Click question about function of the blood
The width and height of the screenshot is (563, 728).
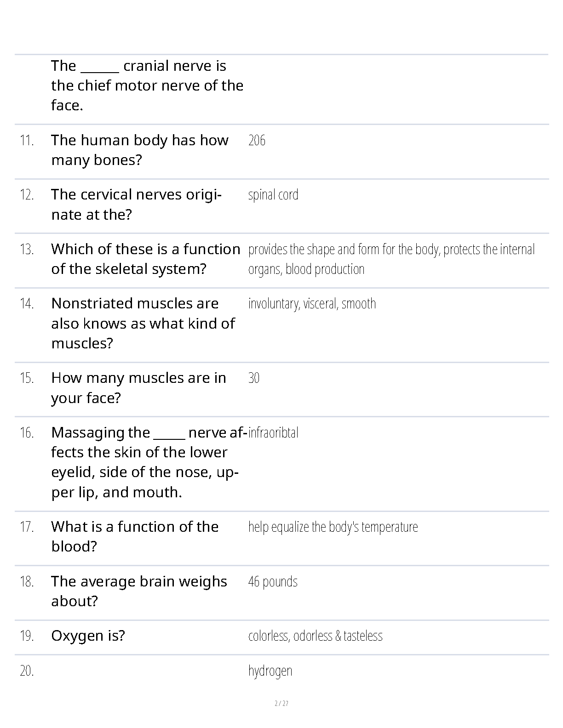(135, 536)
